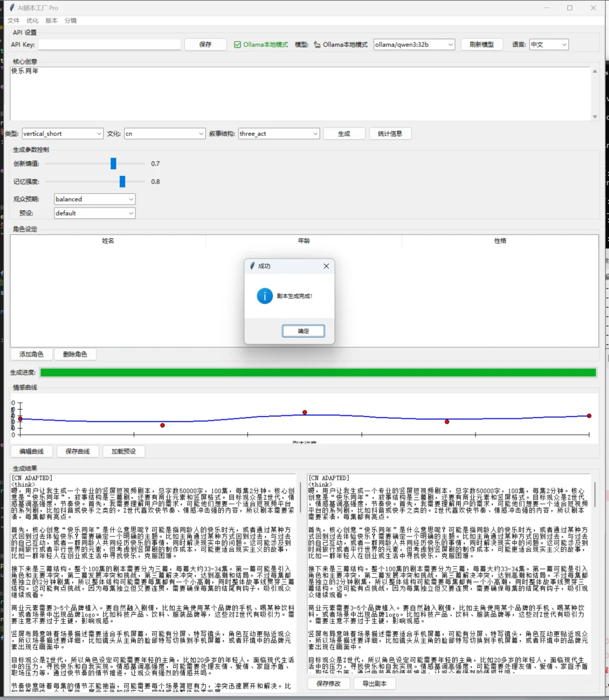
Task: Select the highest red point on emotion curve
Action: click(x=304, y=413)
